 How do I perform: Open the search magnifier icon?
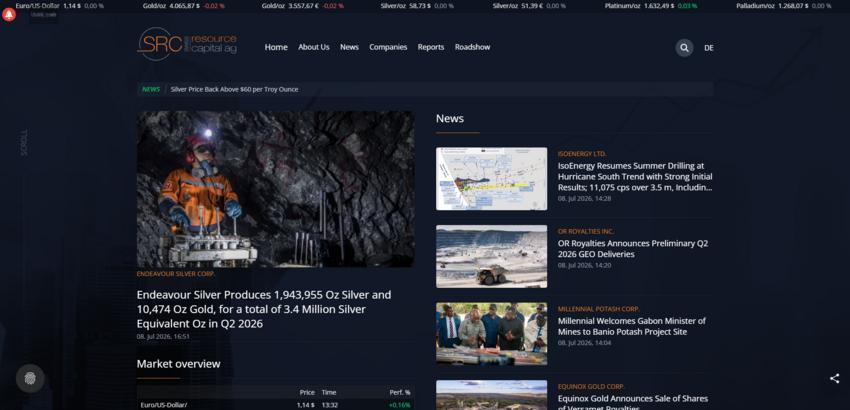(x=684, y=48)
